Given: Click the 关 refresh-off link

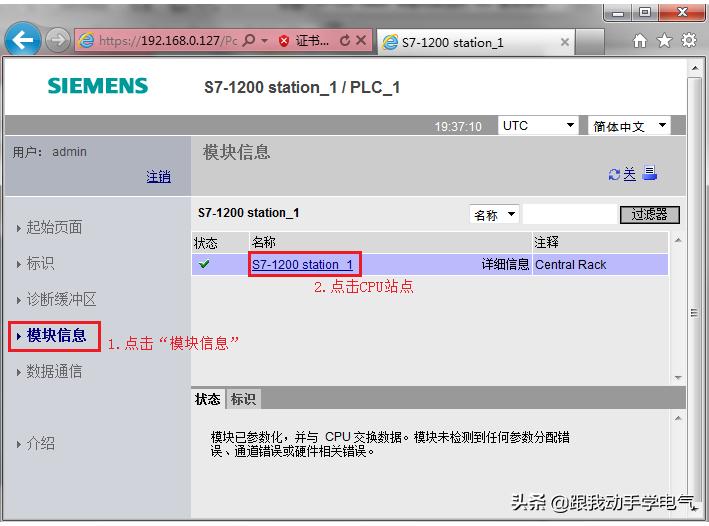Looking at the screenshot, I should click(x=629, y=175).
